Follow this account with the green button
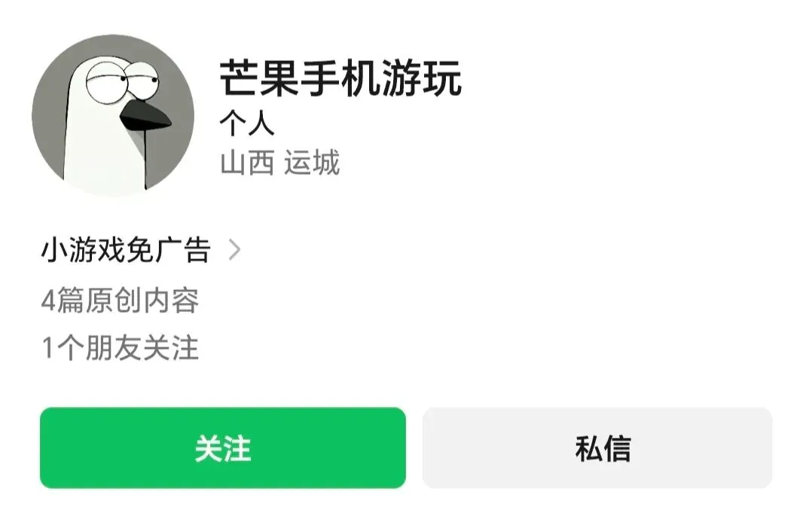Image resolution: width=812 pixels, height=516 pixels. coord(223,447)
